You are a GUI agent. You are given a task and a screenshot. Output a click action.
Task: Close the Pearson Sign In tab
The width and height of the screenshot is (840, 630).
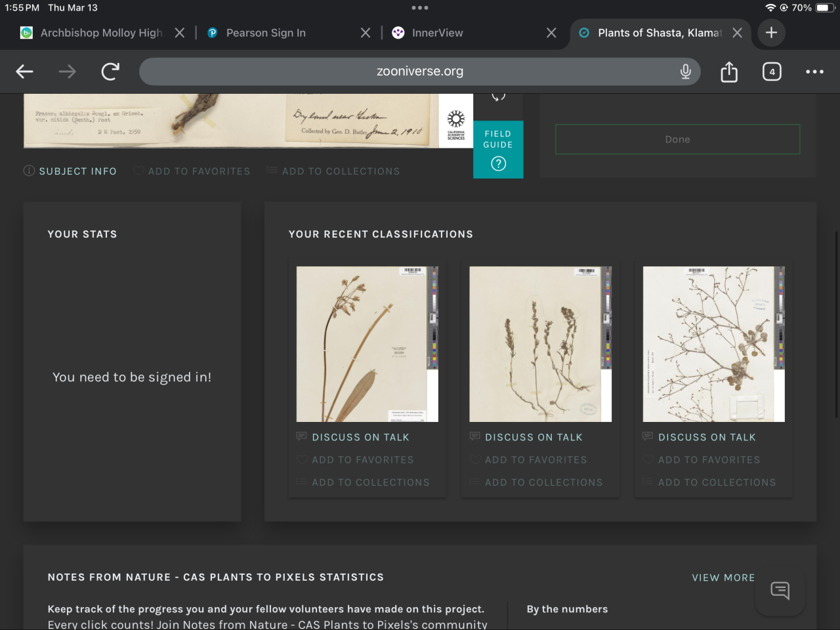(366, 33)
